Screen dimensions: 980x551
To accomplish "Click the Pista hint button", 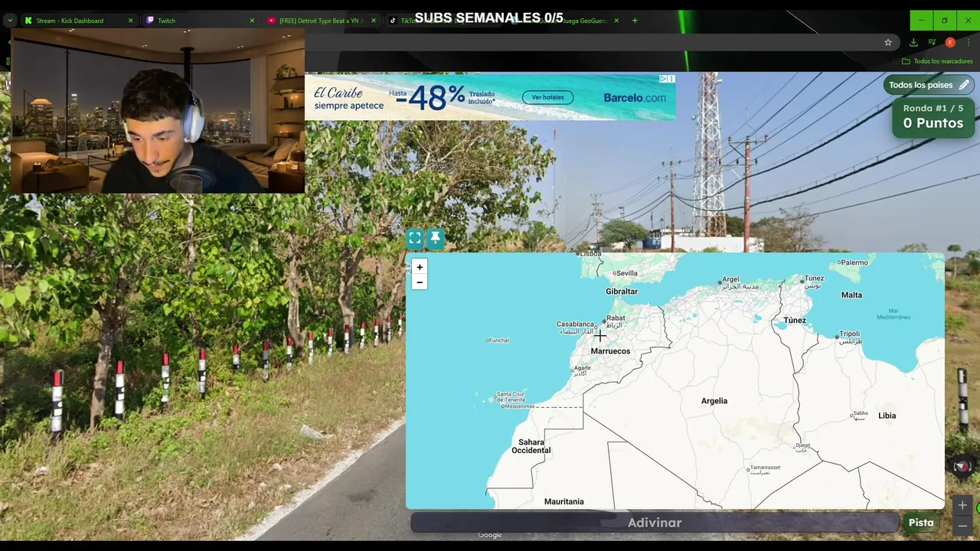I will 921,523.
